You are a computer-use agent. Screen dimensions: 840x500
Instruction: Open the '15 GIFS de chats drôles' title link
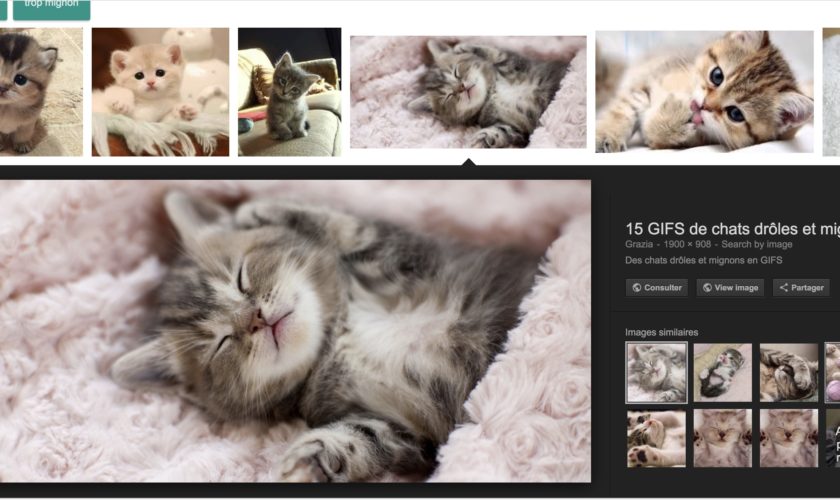point(732,229)
